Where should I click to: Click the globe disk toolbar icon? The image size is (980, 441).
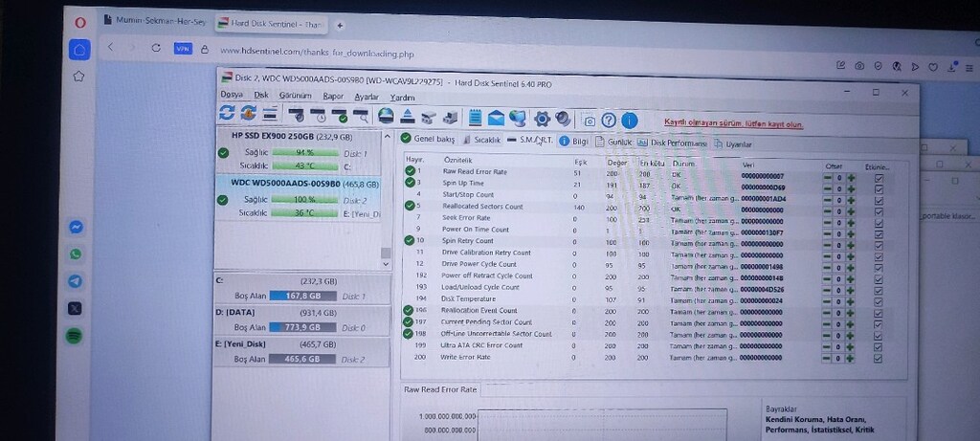(x=387, y=116)
